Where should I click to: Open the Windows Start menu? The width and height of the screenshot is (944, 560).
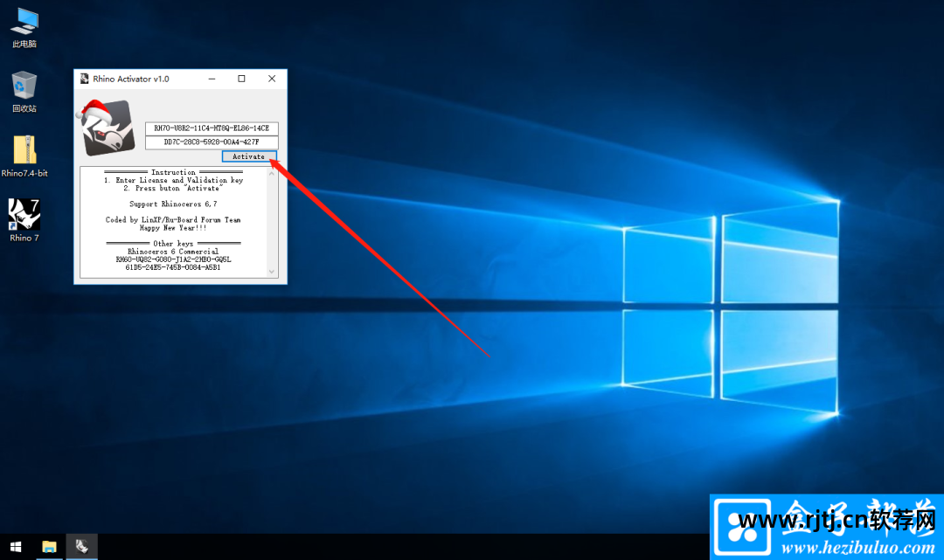(x=16, y=547)
